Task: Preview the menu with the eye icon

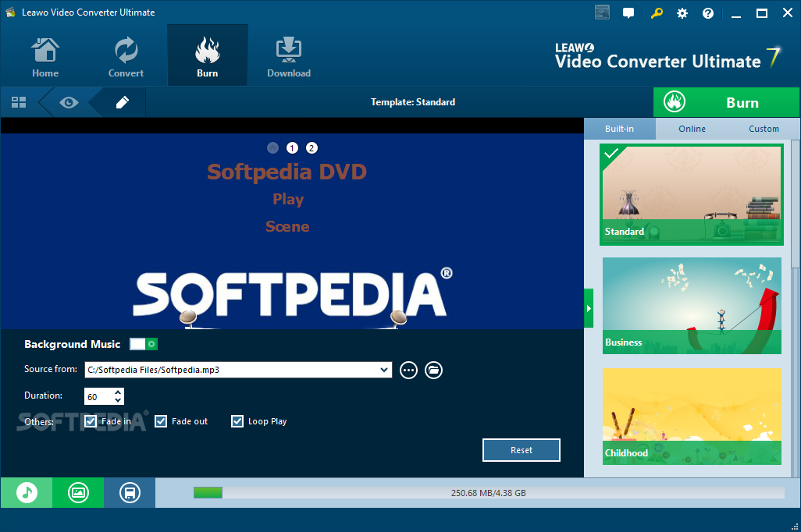Action: click(x=69, y=103)
